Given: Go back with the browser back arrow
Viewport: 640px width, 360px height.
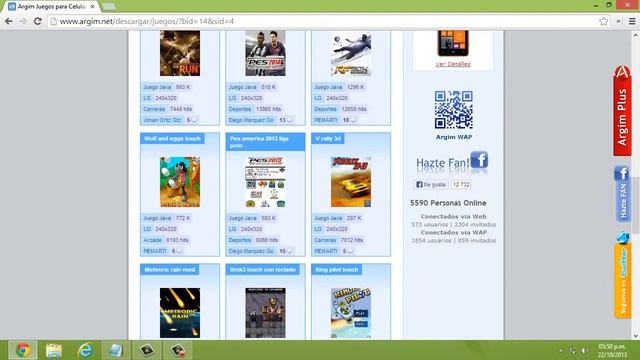Looking at the screenshot, I should (x=9, y=21).
